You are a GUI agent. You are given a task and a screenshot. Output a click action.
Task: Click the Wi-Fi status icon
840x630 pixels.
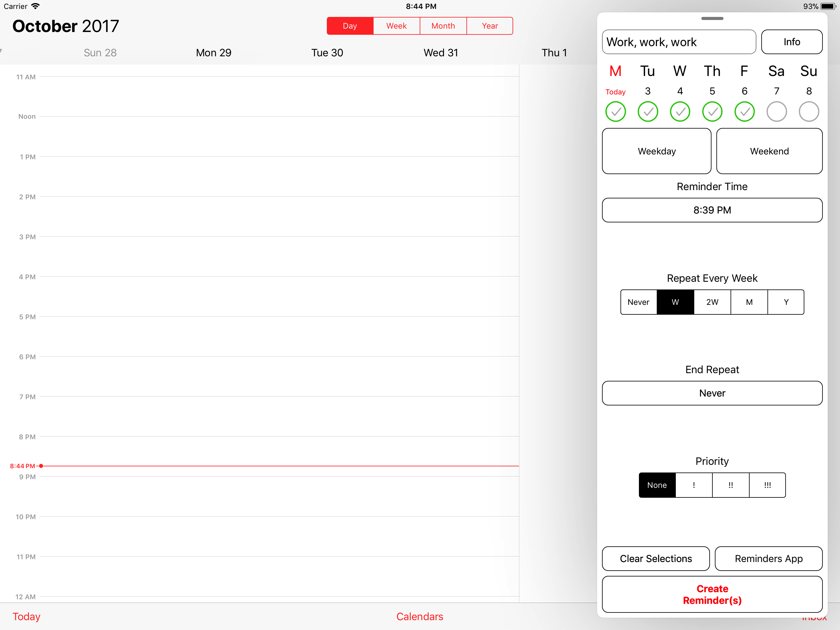tap(35, 6)
